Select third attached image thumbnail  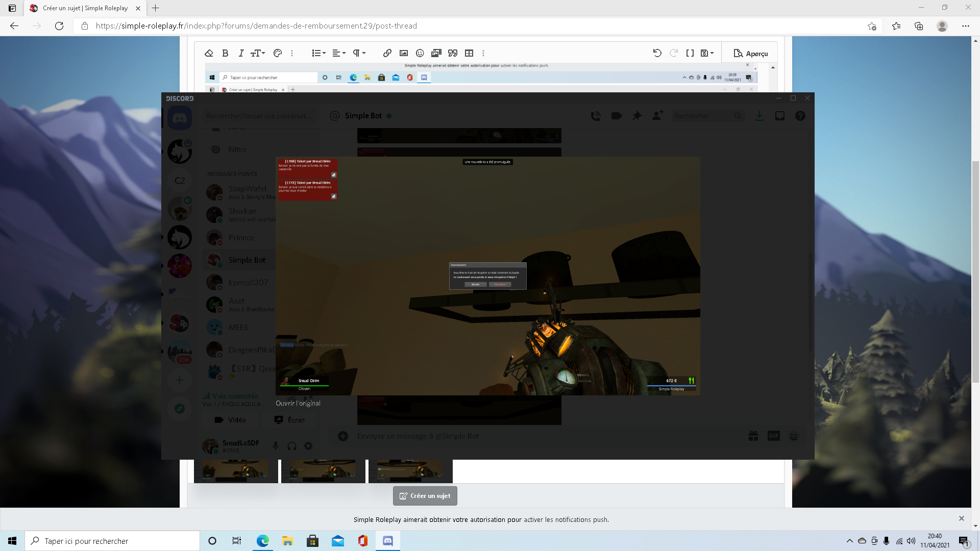pos(410,471)
